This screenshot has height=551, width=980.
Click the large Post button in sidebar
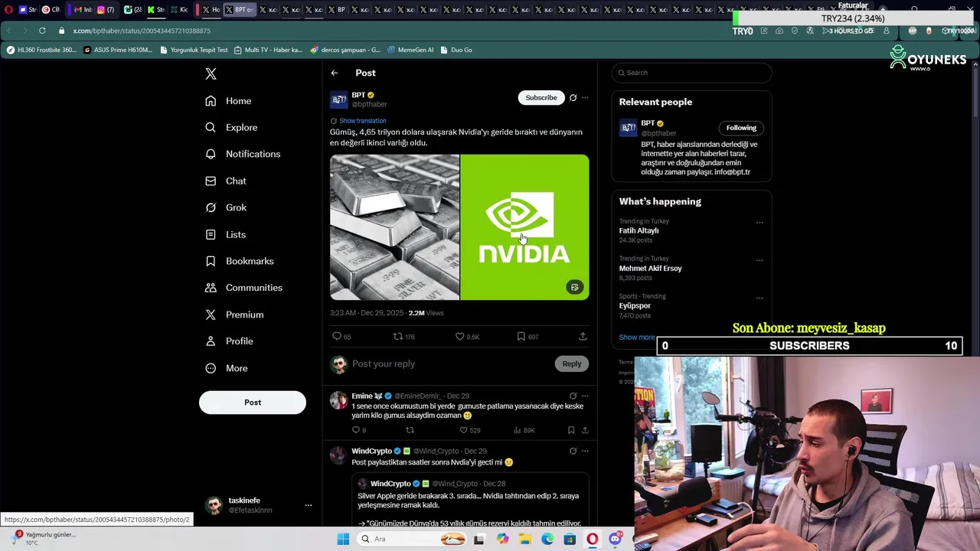point(253,403)
